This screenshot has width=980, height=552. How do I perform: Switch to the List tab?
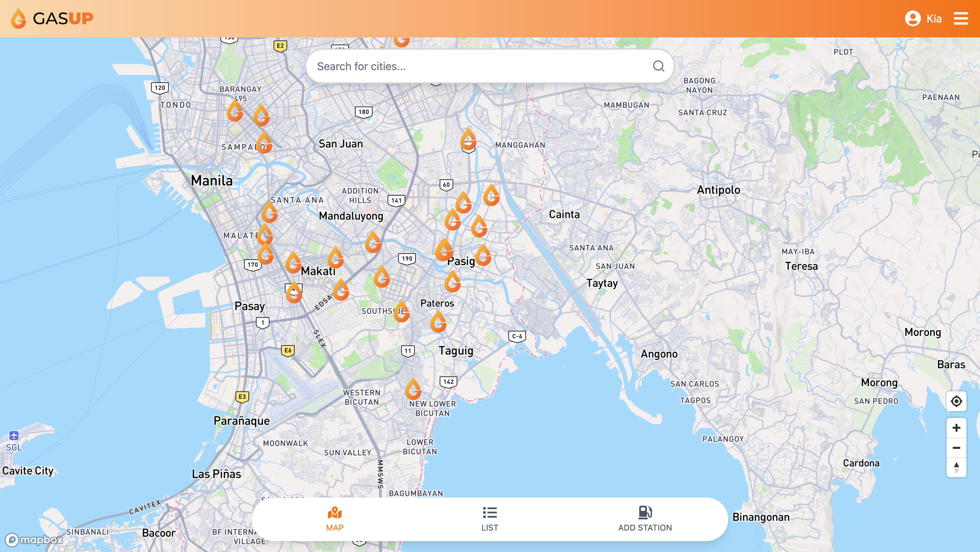pos(489,519)
